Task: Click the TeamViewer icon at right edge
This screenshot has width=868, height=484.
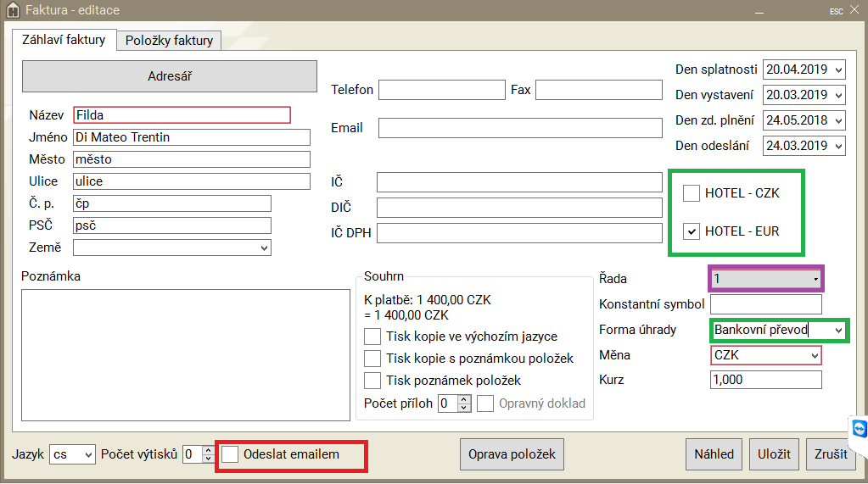Action: click(859, 429)
